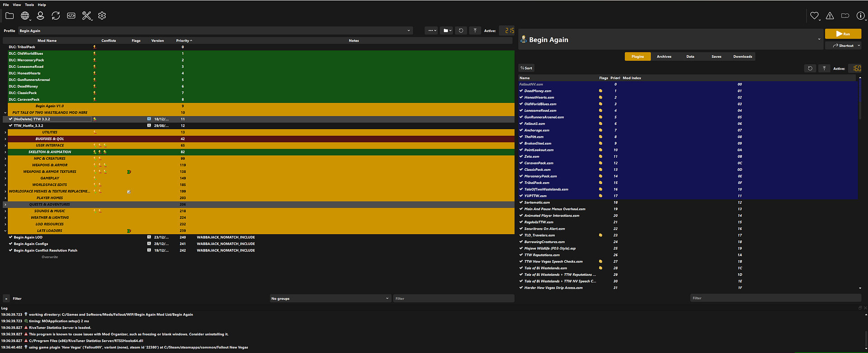This screenshot has width=868, height=353.
Task: Click the mod list Filter input field
Action: 453,299
